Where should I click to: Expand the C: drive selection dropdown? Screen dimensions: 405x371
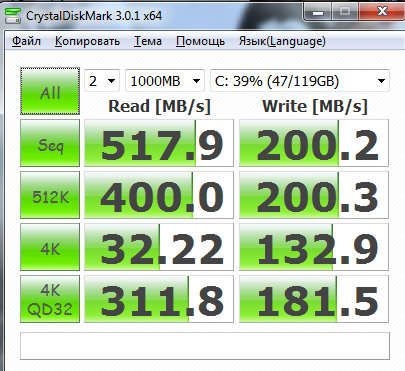[300, 80]
